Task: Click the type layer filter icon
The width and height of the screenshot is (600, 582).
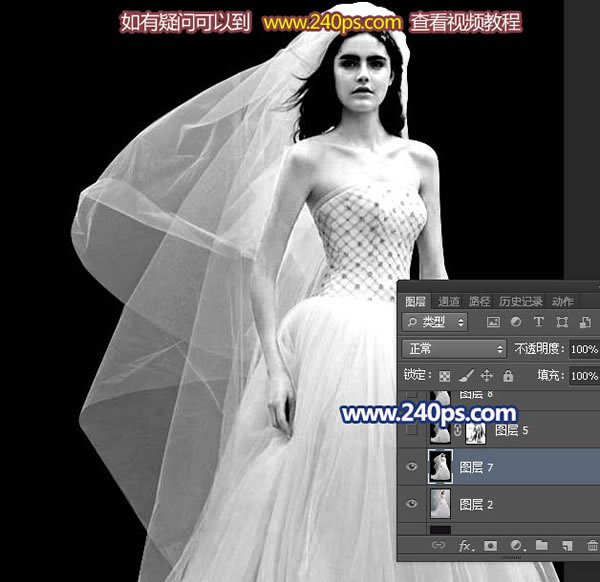Action: point(539,322)
